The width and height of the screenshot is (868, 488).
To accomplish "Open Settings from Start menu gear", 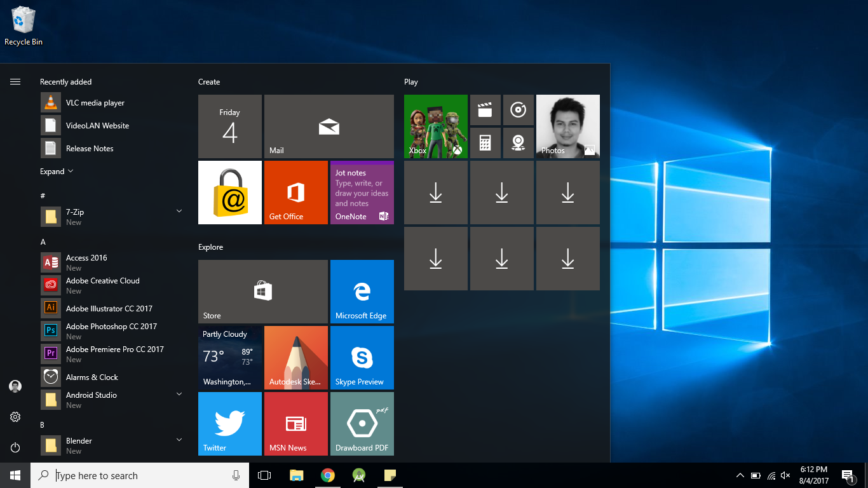I will point(15,417).
